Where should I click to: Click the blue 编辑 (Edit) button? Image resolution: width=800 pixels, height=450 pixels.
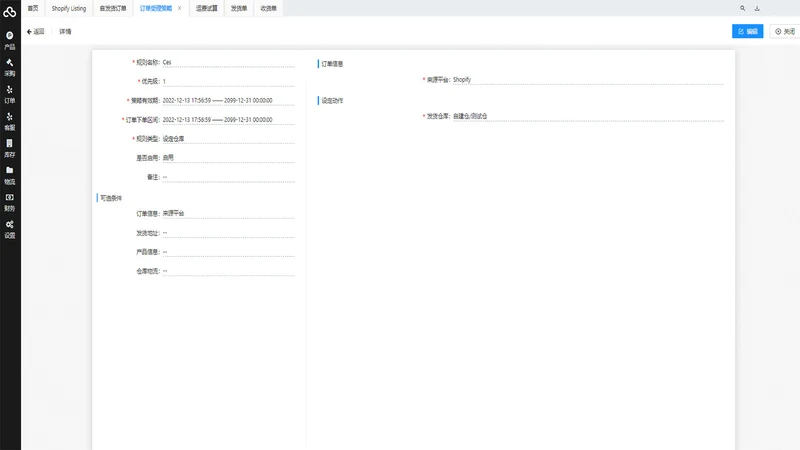(747, 31)
